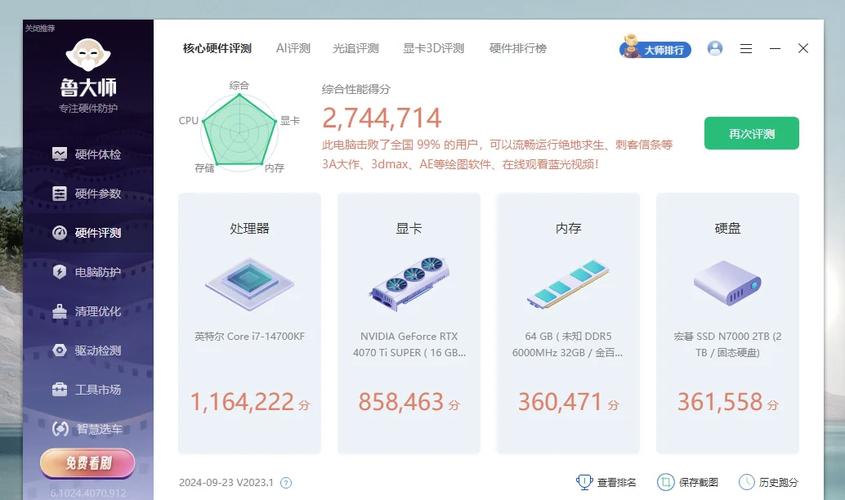Open 电脑防护 in the sidebar
845x500 pixels.
86,272
